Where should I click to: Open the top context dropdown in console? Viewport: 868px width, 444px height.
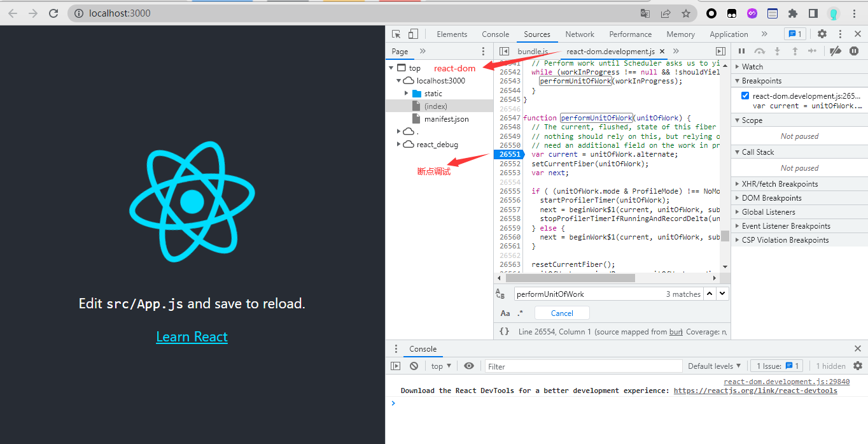coord(441,366)
